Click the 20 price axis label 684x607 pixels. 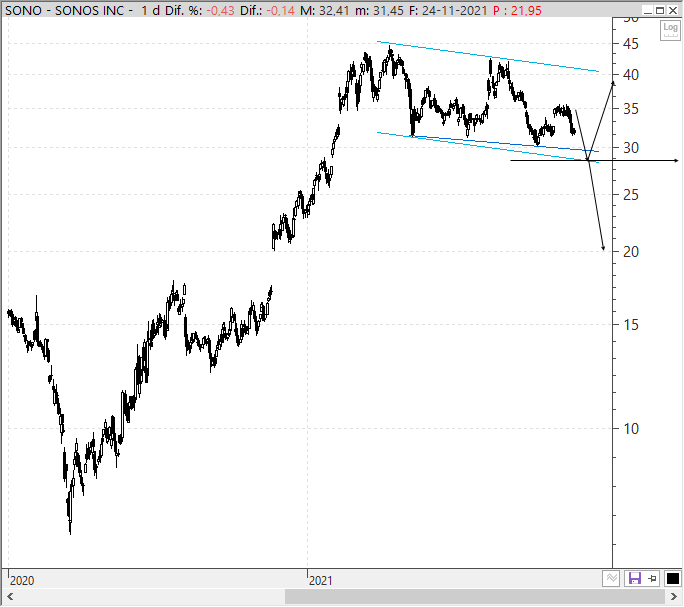[x=631, y=252]
